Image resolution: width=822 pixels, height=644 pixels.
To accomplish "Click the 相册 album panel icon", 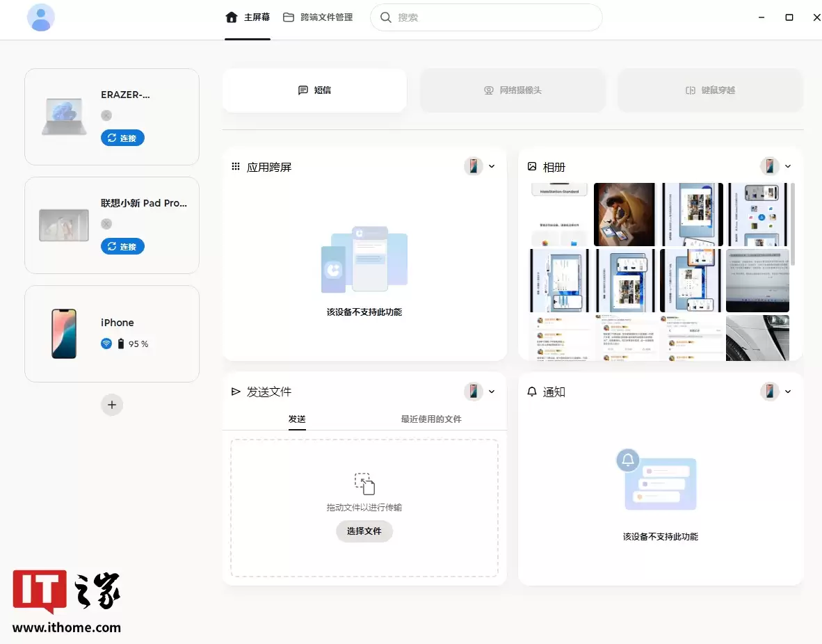I will tap(533, 166).
